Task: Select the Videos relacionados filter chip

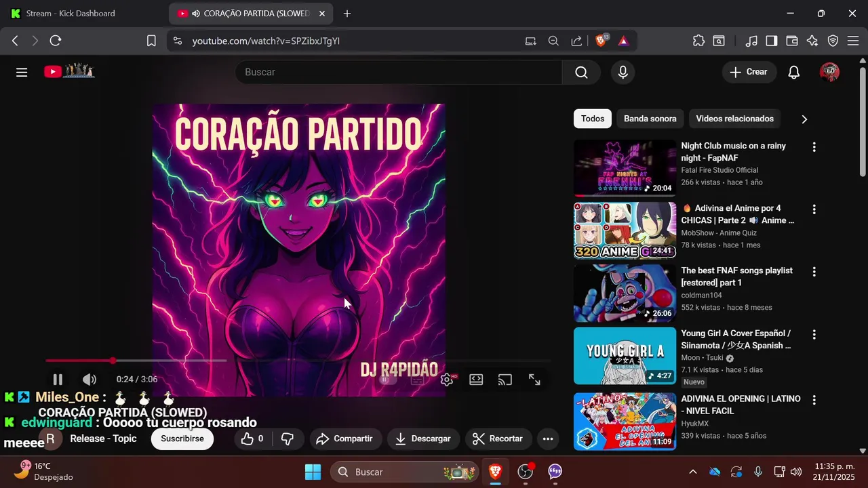Action: tap(734, 119)
